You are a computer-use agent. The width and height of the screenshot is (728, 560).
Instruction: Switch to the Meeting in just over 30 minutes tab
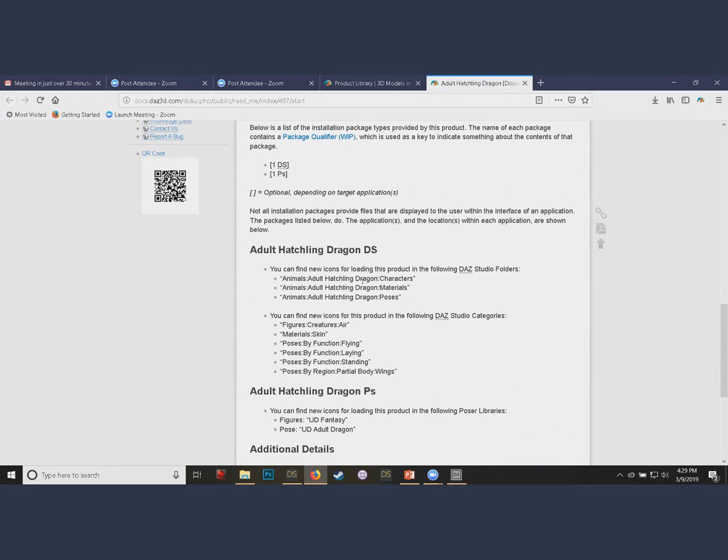point(53,83)
